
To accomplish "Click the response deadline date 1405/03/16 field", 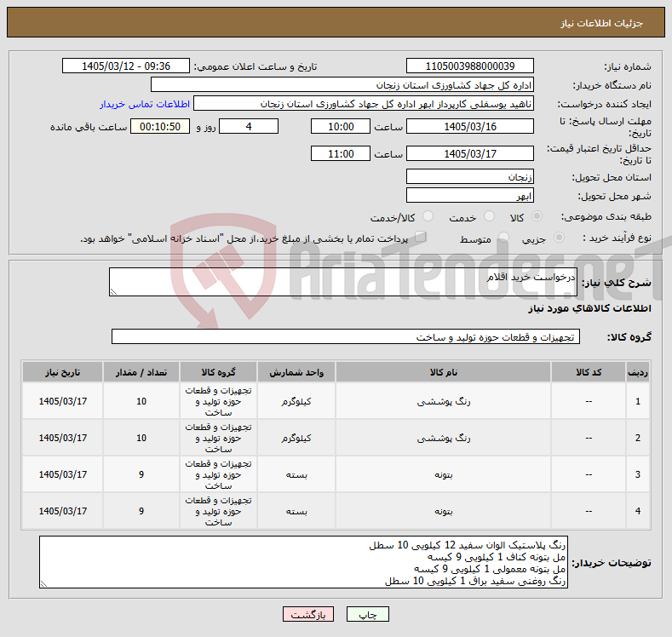I will [469, 126].
